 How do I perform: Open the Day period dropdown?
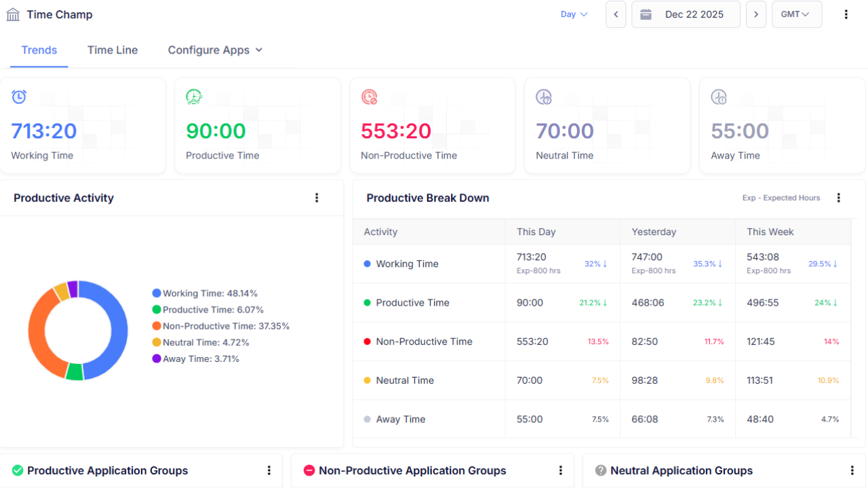point(574,14)
